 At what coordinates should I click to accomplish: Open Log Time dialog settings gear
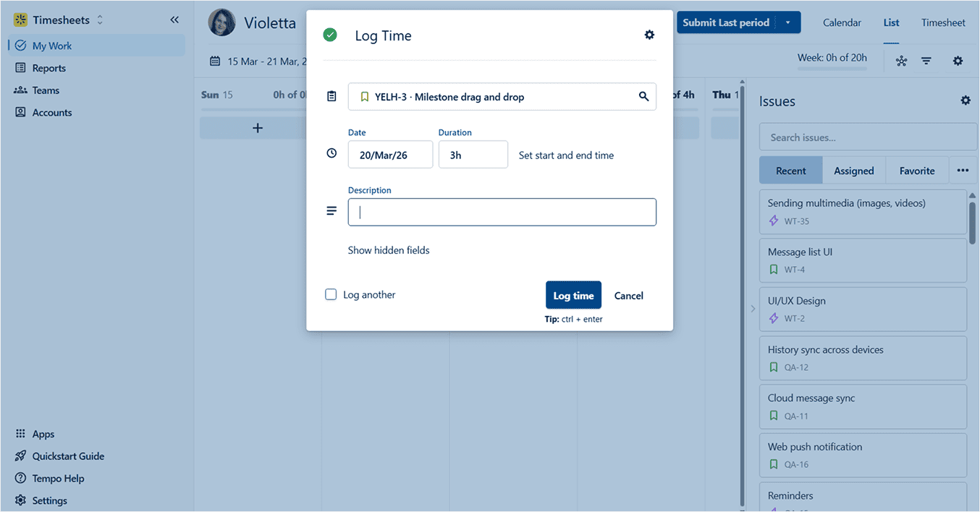coord(649,35)
